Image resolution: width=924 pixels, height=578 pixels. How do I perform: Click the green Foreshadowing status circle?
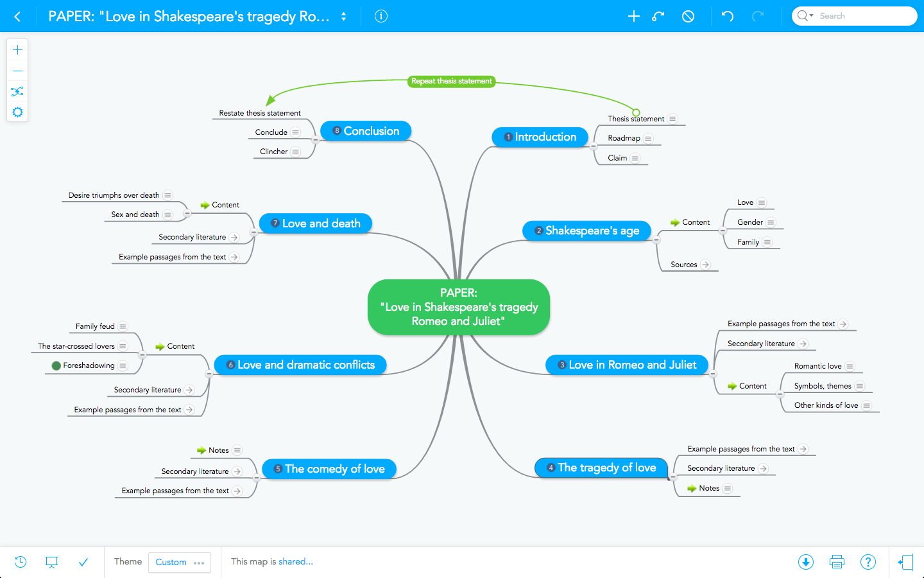point(56,366)
